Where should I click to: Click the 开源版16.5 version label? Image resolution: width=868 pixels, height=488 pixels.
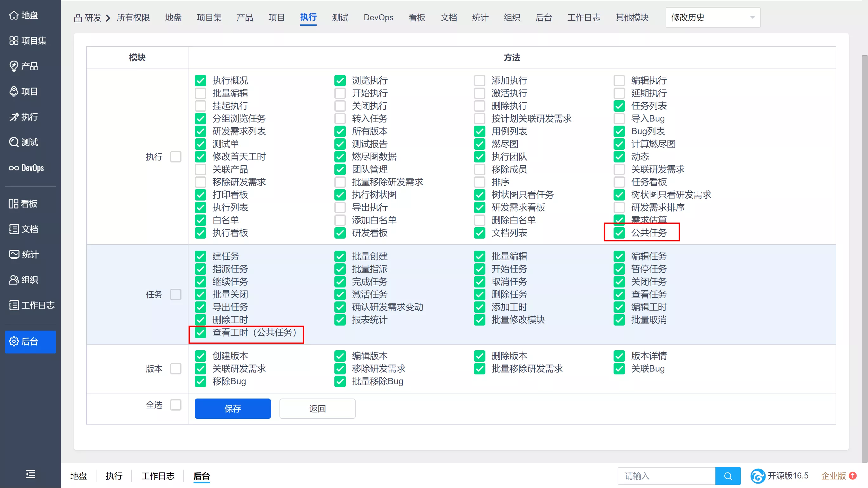click(788, 476)
